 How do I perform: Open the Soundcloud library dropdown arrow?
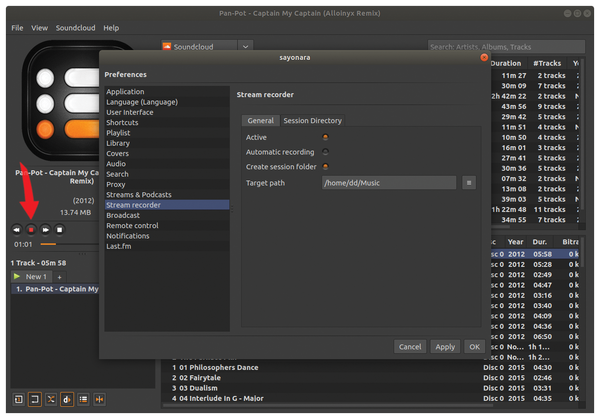(x=245, y=47)
